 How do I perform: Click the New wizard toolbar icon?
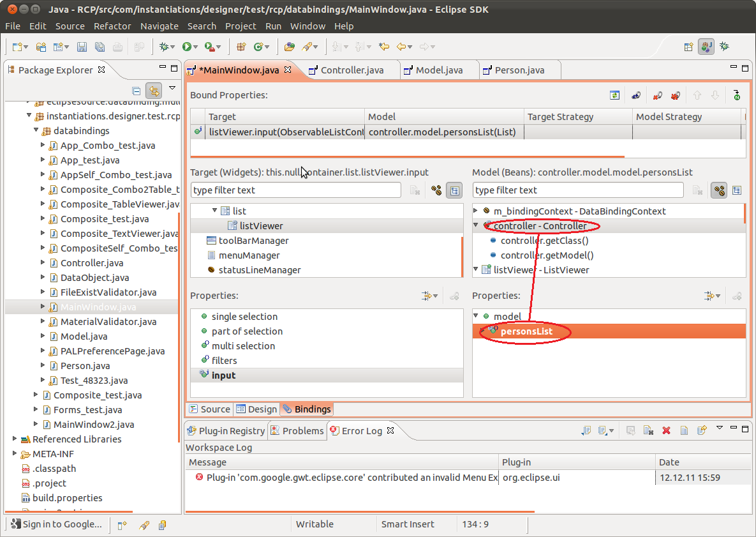point(17,47)
